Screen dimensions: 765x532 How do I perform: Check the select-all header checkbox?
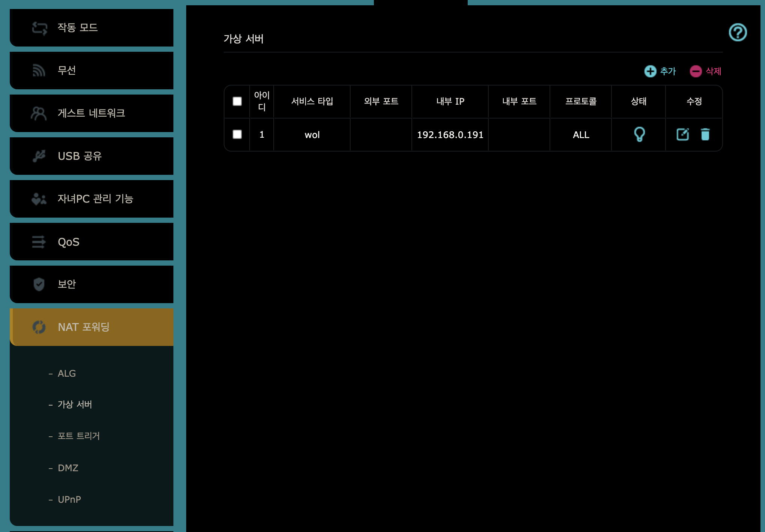pyautogui.click(x=237, y=101)
